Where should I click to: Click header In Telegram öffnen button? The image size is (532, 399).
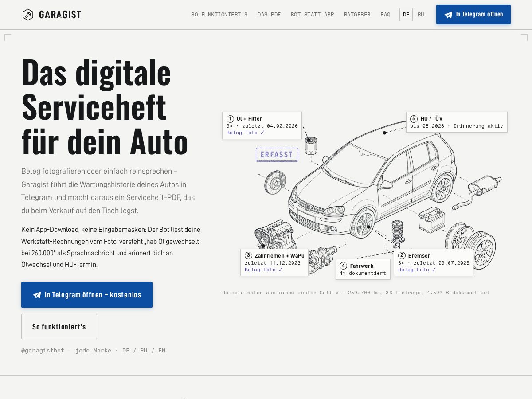click(473, 15)
